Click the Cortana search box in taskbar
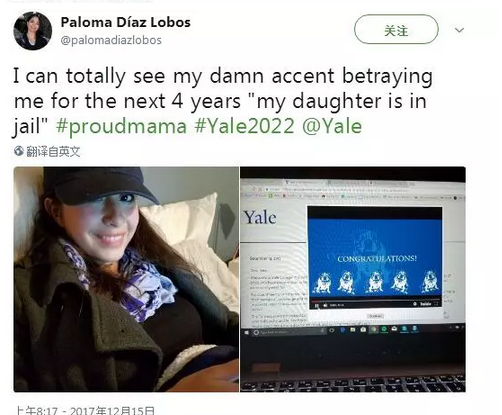502x415 pixels. tap(289, 332)
